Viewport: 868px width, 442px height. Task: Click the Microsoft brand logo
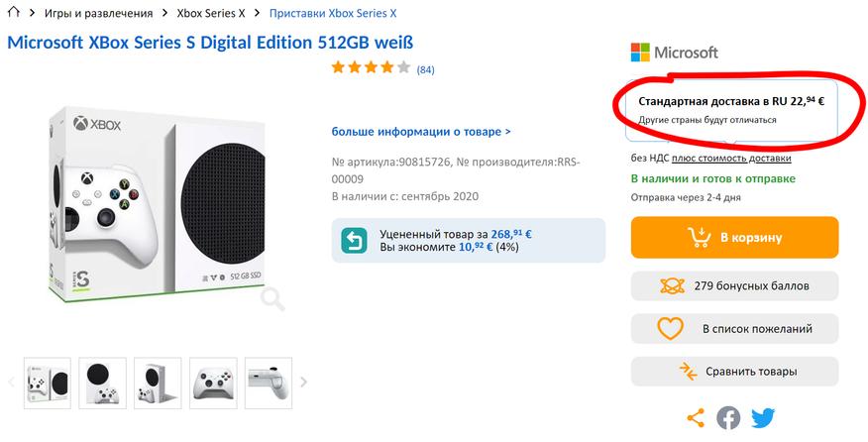[x=675, y=53]
